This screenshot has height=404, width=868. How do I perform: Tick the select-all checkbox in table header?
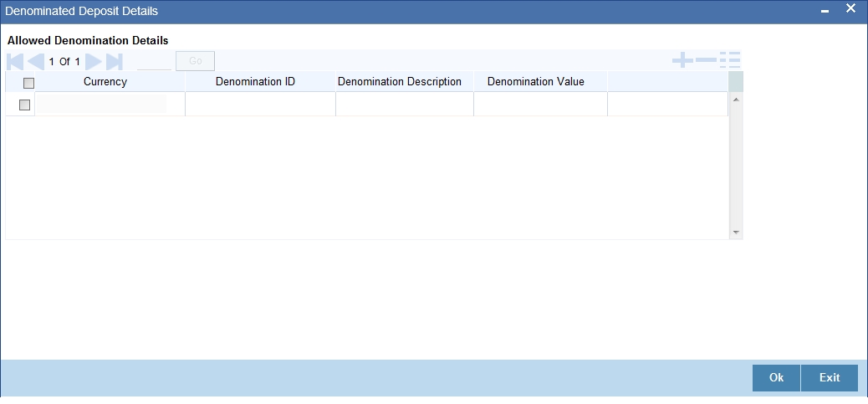28,83
